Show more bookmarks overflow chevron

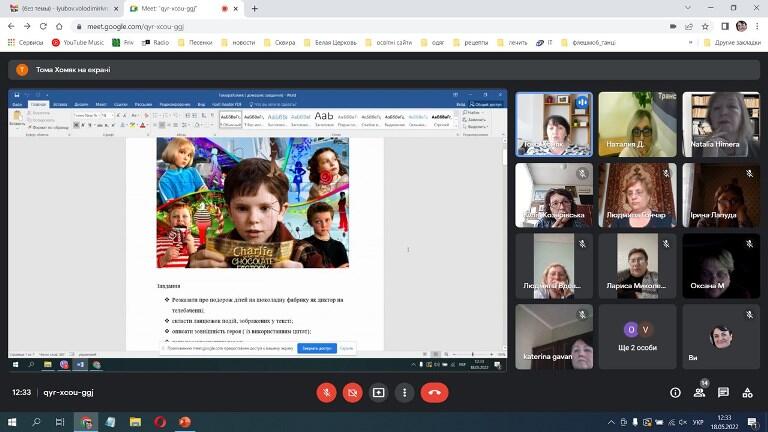click(x=691, y=43)
